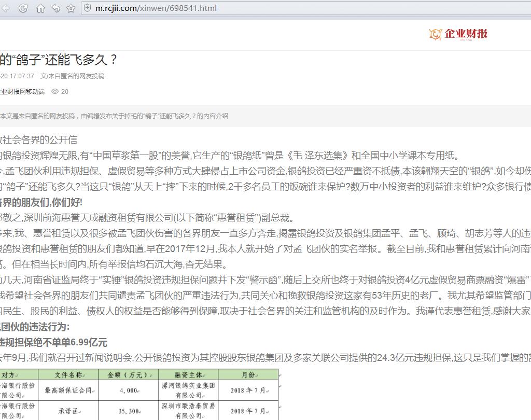Click the bold heading 违规担保绝不单单6.99亿元
This screenshot has width=531, height=420.
tap(53, 342)
